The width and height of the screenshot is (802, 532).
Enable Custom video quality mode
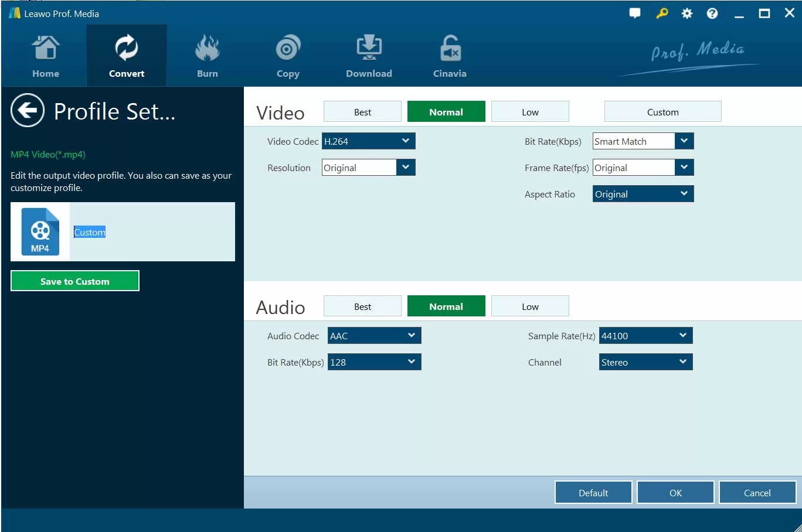pos(662,111)
